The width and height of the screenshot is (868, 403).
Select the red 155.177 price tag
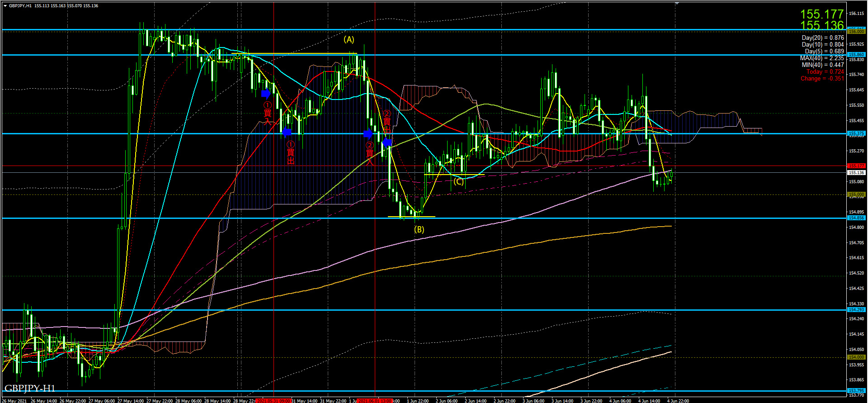856,166
